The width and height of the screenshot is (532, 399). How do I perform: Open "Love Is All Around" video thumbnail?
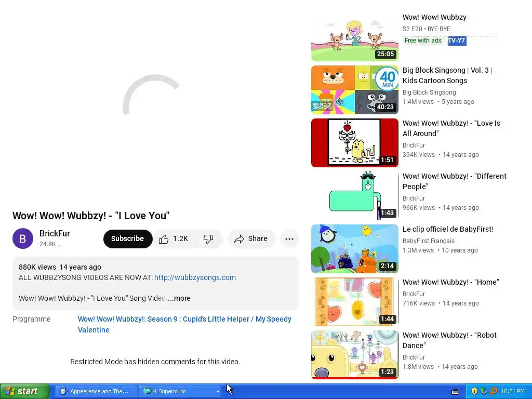354,143
